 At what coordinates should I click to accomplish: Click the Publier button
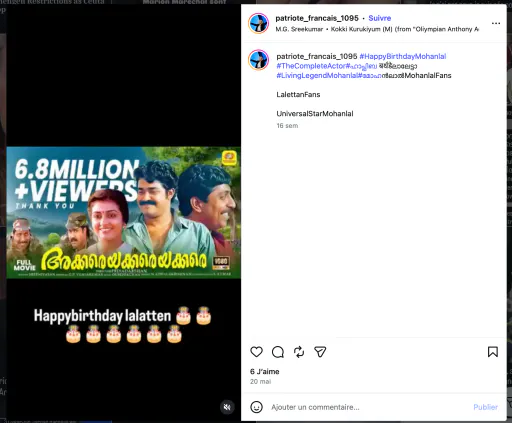pos(485,407)
